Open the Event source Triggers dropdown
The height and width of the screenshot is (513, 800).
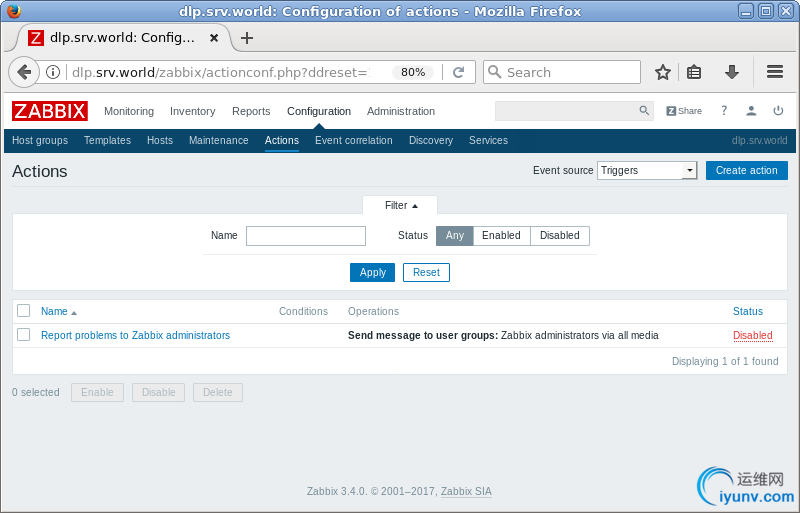click(647, 170)
